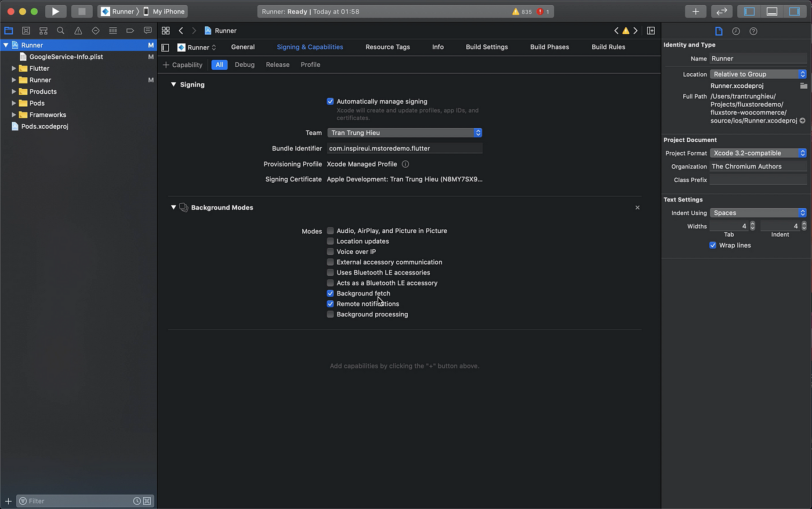The height and width of the screenshot is (509, 812).
Task: Switch to the Build Settings tab
Action: [x=487, y=47]
